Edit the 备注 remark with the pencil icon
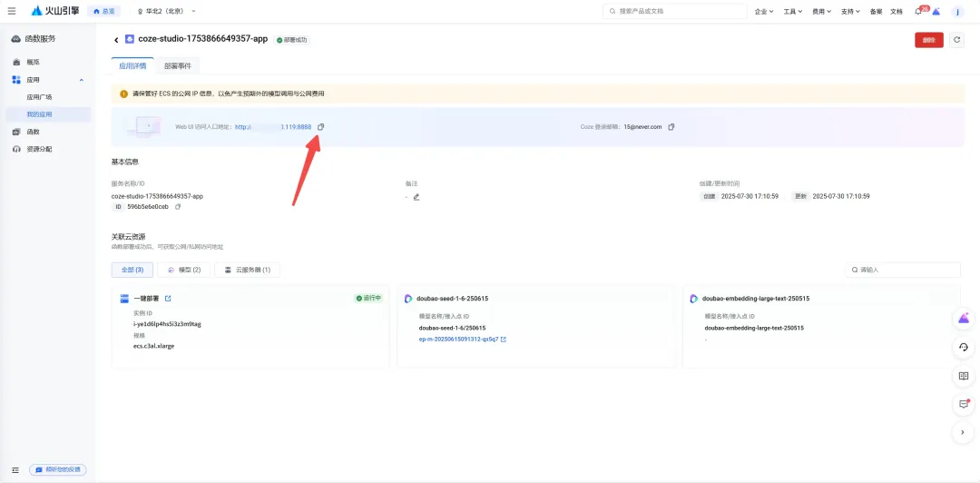The height and width of the screenshot is (483, 980). 416,196
